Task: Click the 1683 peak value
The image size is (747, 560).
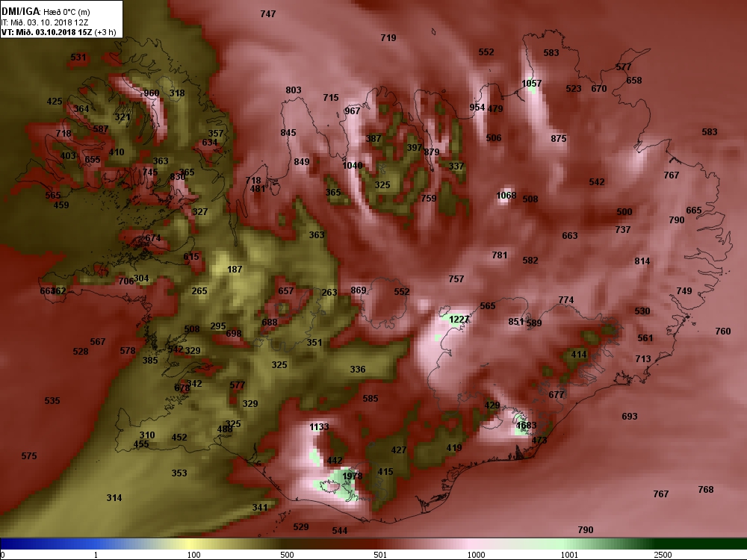Action: click(x=527, y=426)
